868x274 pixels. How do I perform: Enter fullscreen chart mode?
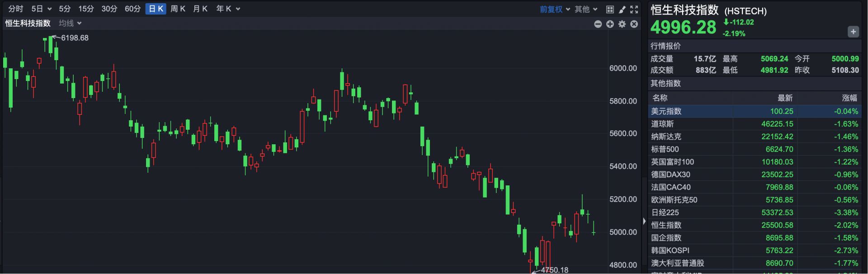[634, 9]
